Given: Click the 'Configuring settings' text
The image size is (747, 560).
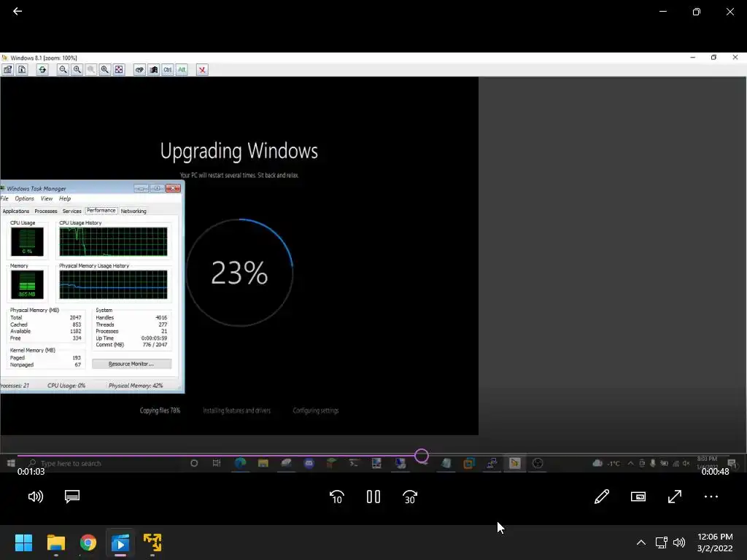Looking at the screenshot, I should pos(316,411).
